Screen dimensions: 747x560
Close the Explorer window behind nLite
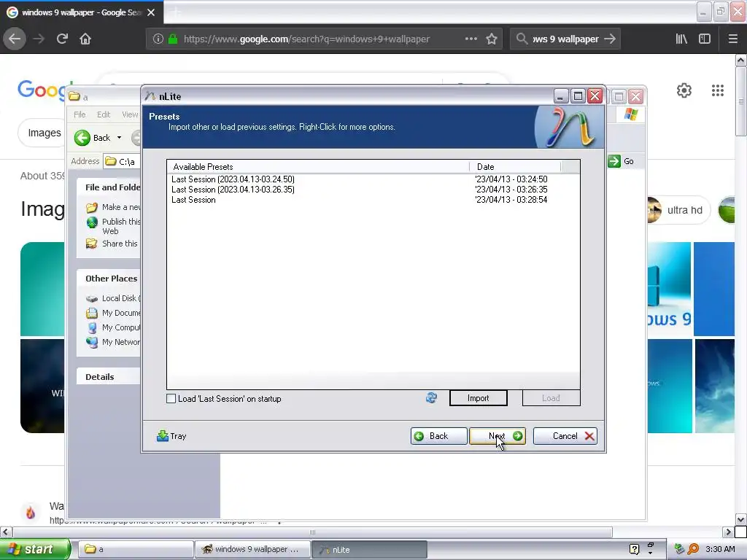tap(635, 97)
